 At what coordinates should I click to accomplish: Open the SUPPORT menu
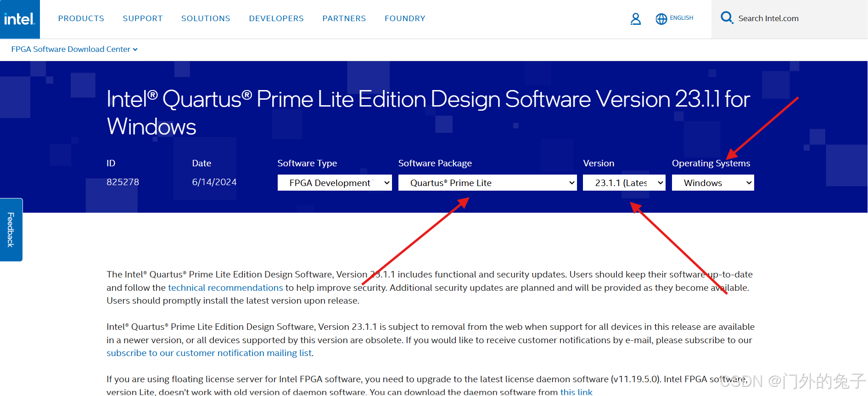[x=143, y=18]
